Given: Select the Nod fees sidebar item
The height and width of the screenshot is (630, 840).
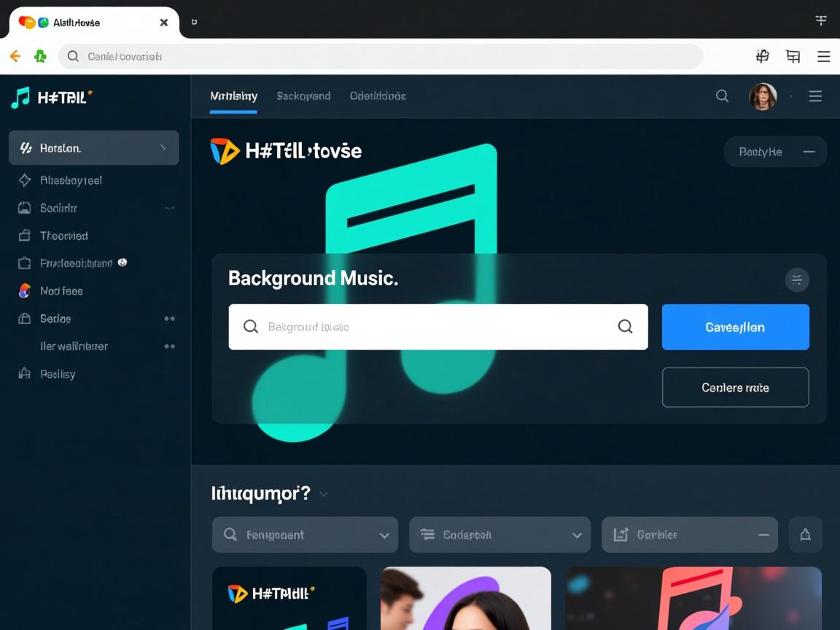Looking at the screenshot, I should click(61, 291).
